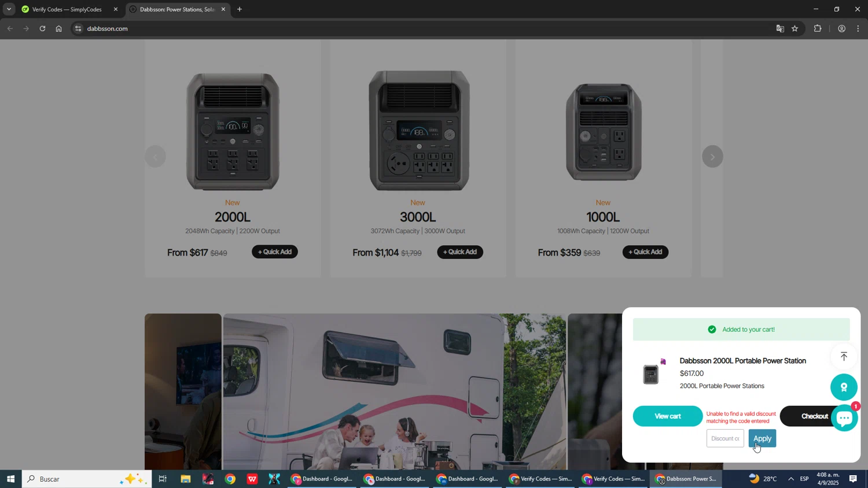Quick Add the 2000L power station
This screenshot has width=868, height=488.
pos(274,252)
